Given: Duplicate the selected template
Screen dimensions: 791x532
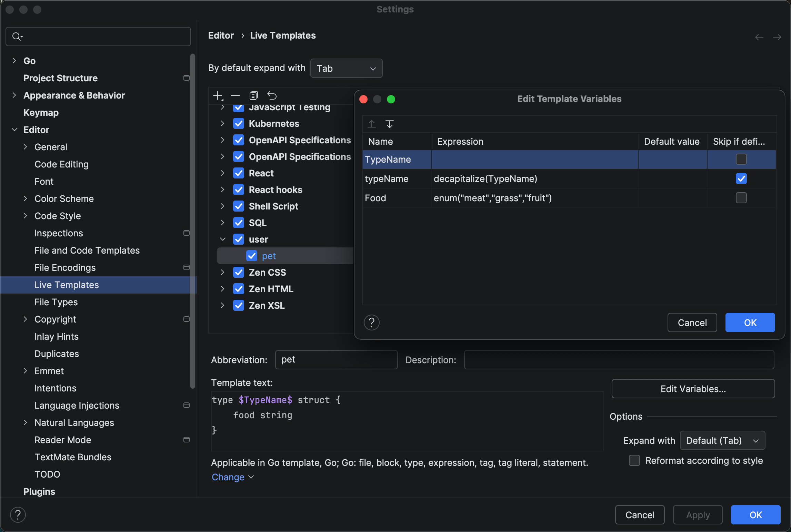Looking at the screenshot, I should [x=254, y=95].
